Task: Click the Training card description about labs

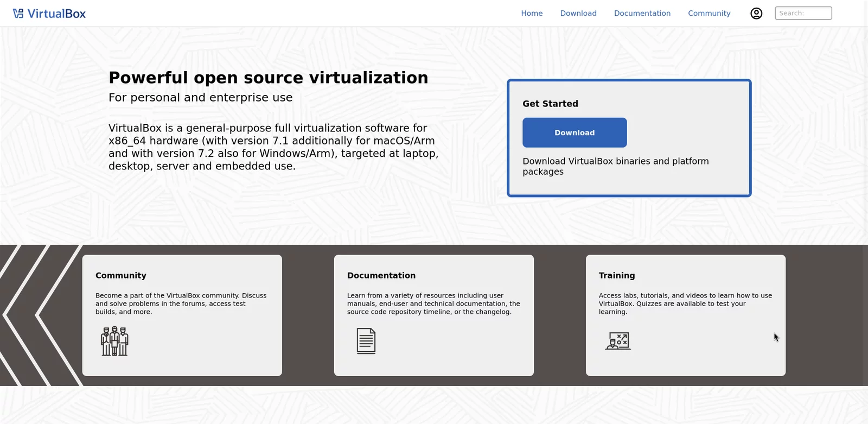Action: coord(685,303)
